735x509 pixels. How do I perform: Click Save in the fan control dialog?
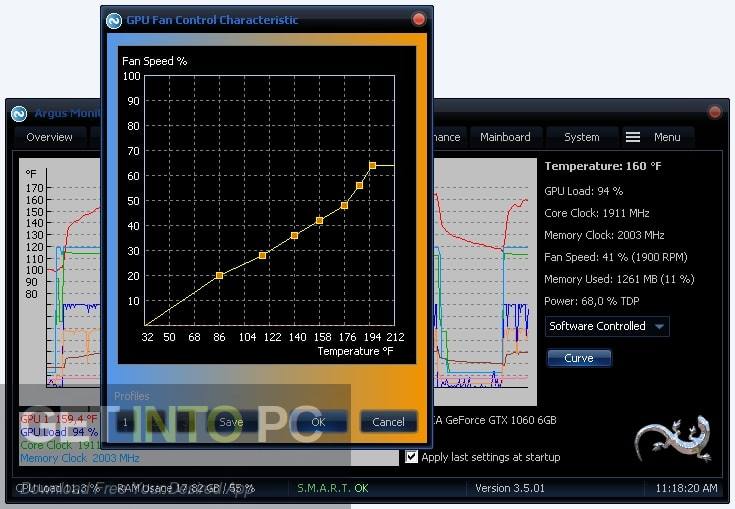coord(231,422)
